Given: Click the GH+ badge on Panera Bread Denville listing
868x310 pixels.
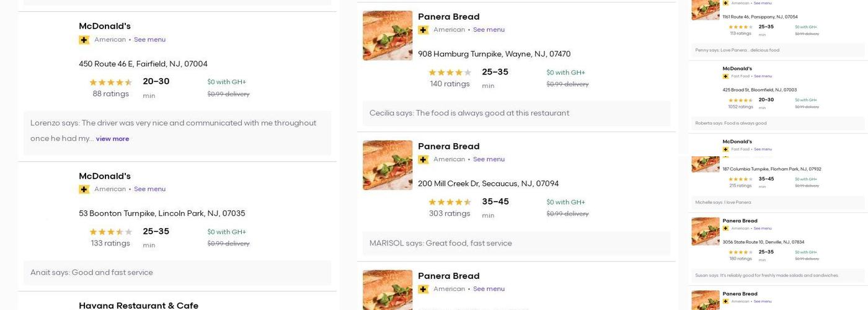Looking at the screenshot, I should tap(725, 228).
